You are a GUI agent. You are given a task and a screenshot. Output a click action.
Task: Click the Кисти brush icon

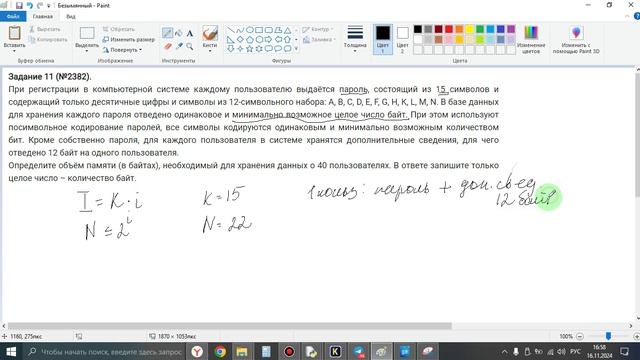click(x=210, y=33)
